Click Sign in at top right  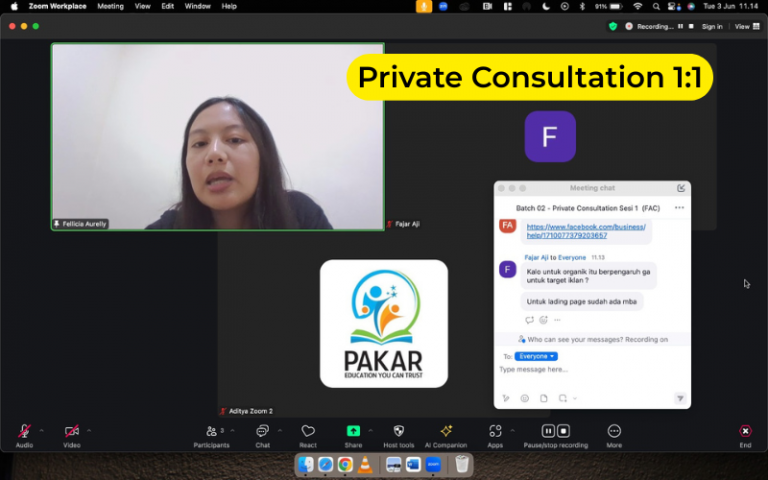pos(712,26)
